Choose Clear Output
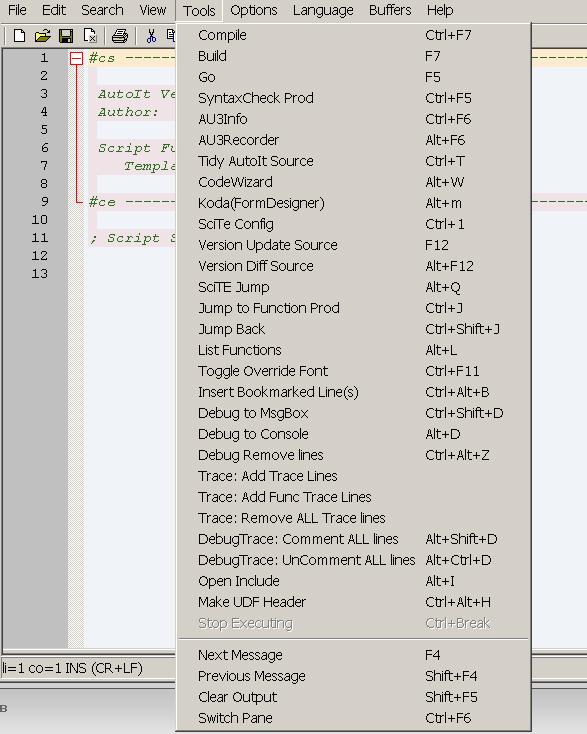The height and width of the screenshot is (734, 587). 353,697
